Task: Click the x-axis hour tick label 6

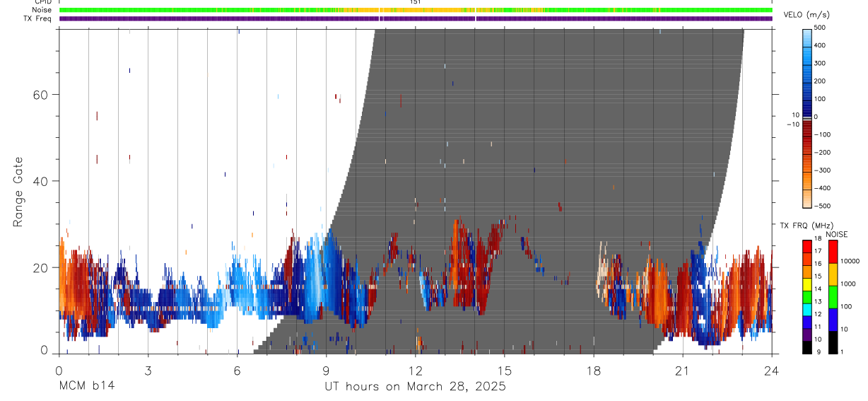Action: (x=237, y=370)
